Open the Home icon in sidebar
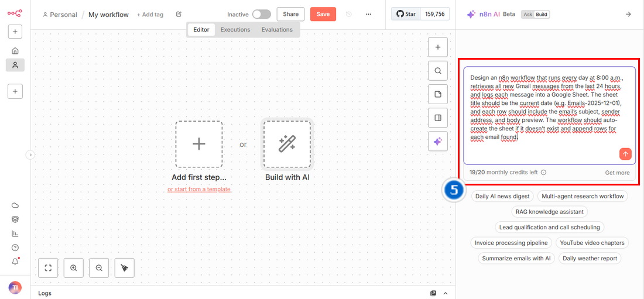Screen dimensions: 644x299 click(15, 50)
